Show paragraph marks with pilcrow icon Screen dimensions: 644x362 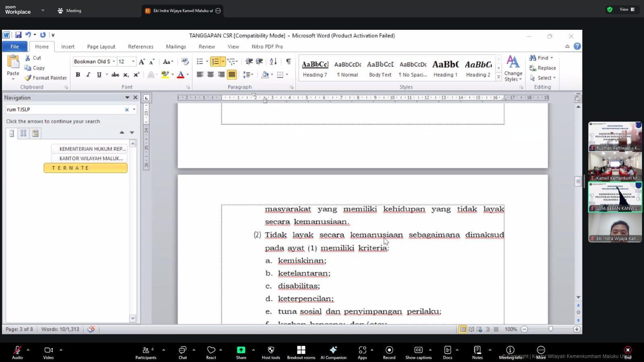(x=288, y=62)
